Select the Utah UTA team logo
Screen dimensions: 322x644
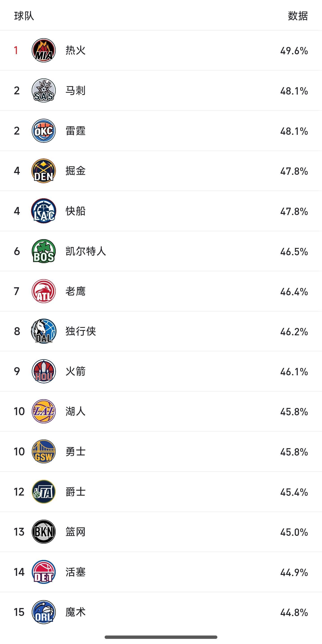tap(44, 492)
